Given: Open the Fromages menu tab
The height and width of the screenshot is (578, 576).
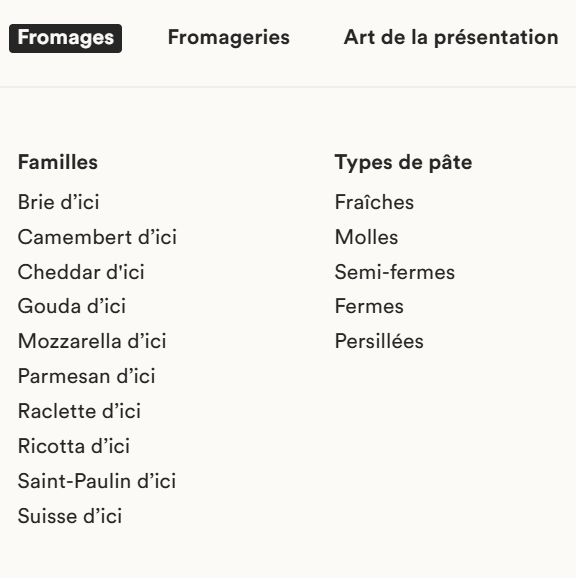Looking at the screenshot, I should pyautogui.click(x=65, y=38).
